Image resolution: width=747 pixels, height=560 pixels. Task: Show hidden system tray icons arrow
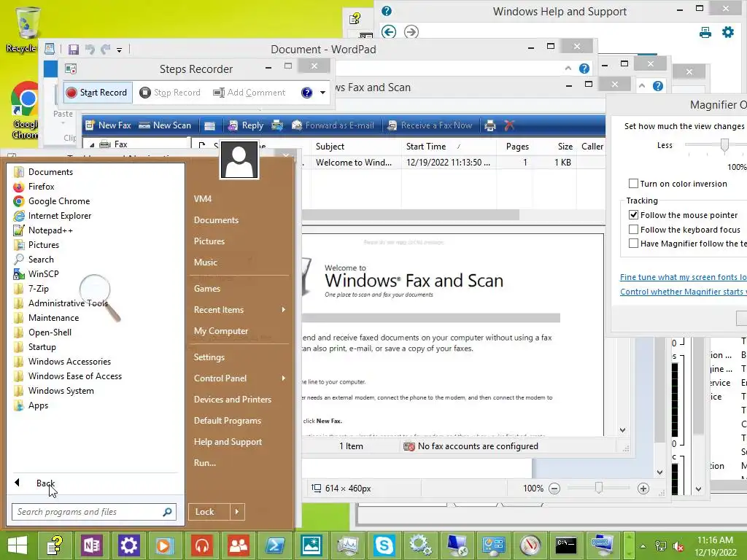tap(643, 546)
